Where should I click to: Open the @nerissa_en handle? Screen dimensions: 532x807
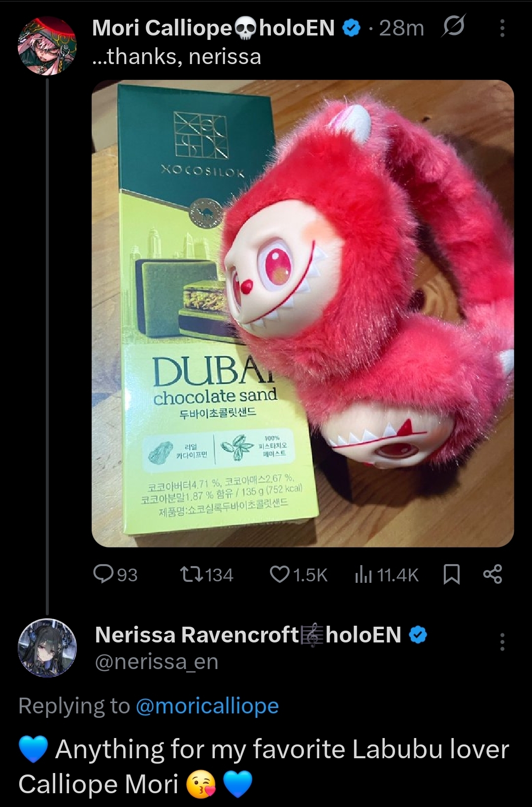[156, 661]
